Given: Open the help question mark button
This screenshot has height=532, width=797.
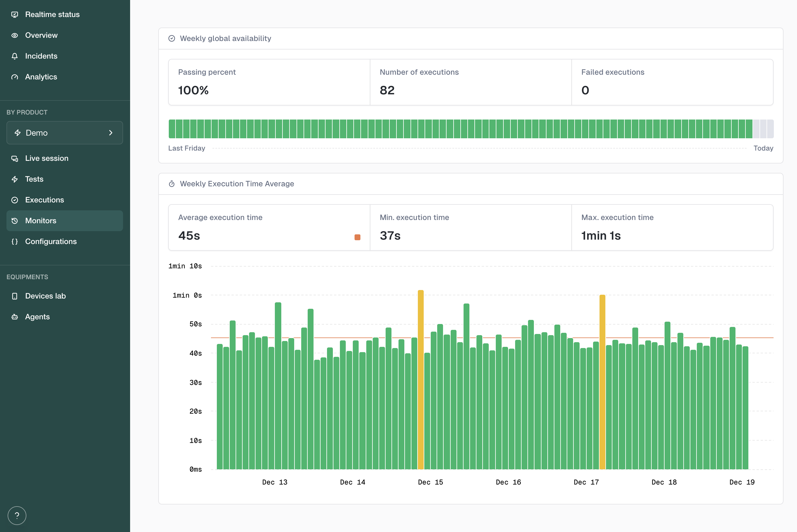Looking at the screenshot, I should coord(17,515).
